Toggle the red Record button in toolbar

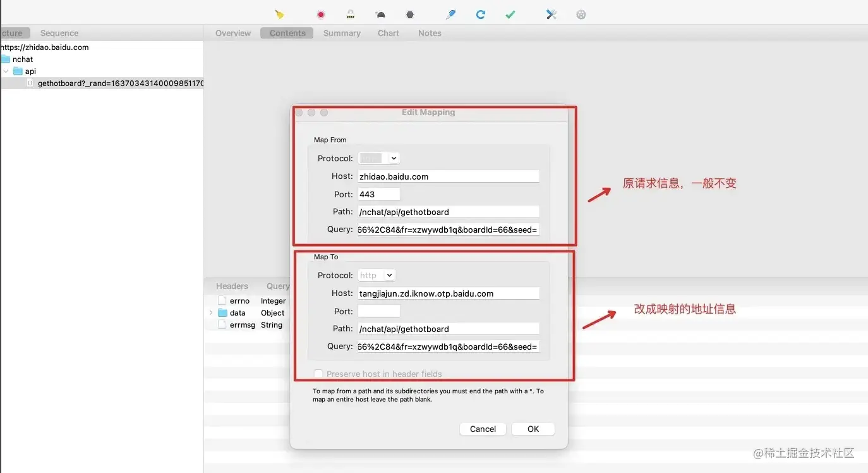click(x=321, y=15)
